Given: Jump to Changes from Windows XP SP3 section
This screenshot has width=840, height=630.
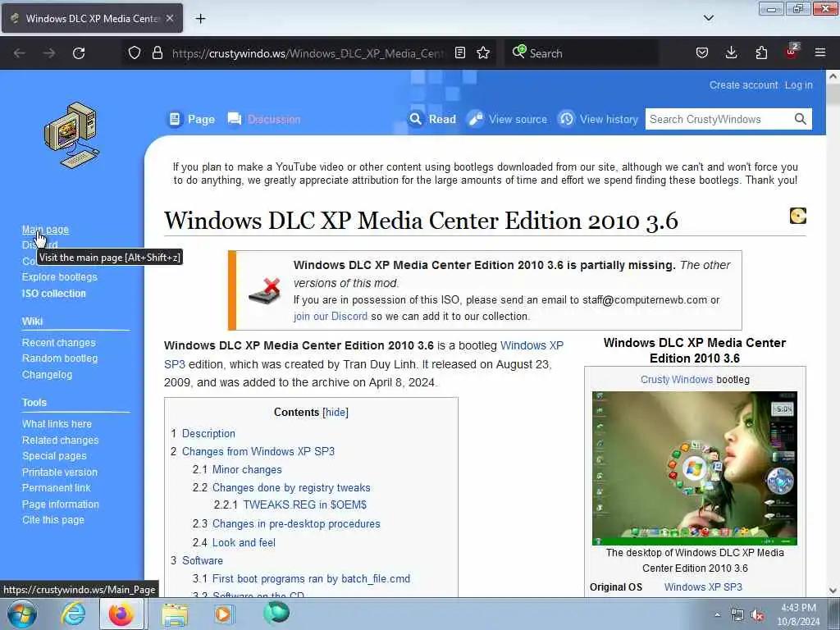Looking at the screenshot, I should click(x=258, y=452).
